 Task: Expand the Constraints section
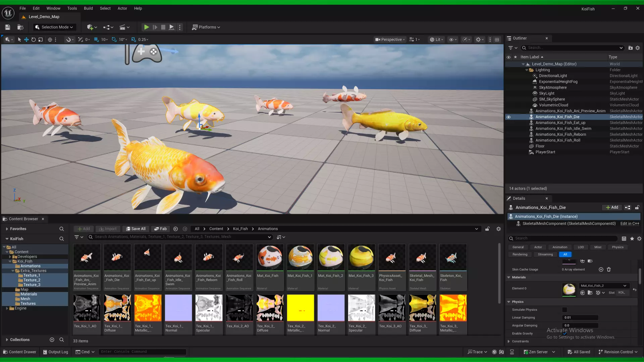point(509,341)
